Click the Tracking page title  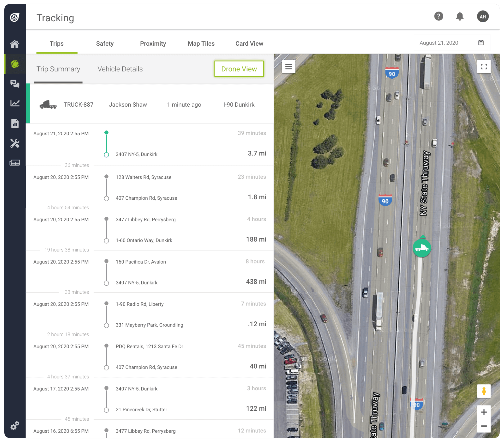55,18
